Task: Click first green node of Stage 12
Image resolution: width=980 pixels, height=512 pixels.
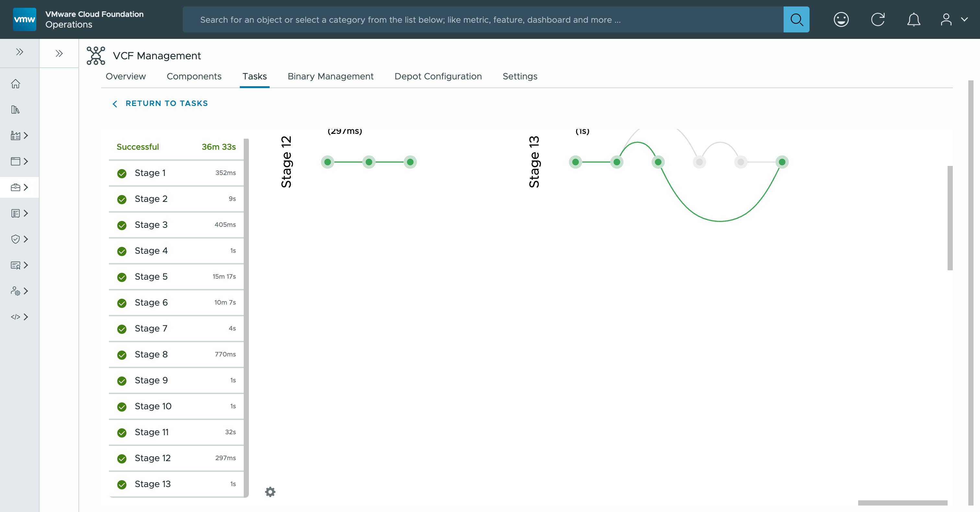Action: (x=328, y=162)
